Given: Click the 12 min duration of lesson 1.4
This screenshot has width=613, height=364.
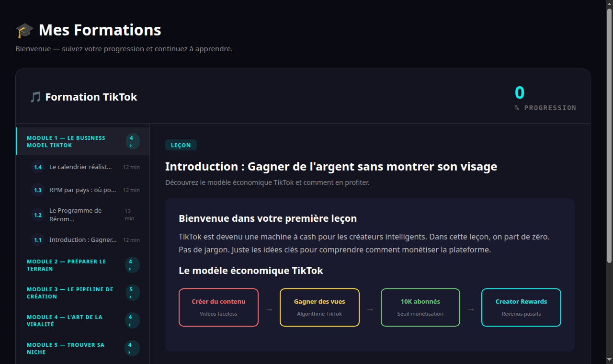Looking at the screenshot, I should click(x=131, y=167).
